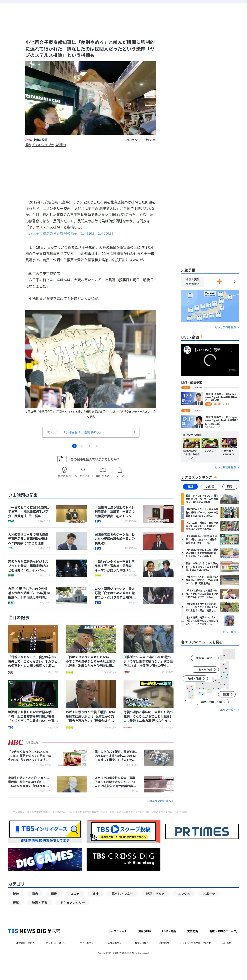Viewport: 247px width, 980px height.
Task: Open the 12.10 朝のニュース live thumbnail
Action: 192,421
